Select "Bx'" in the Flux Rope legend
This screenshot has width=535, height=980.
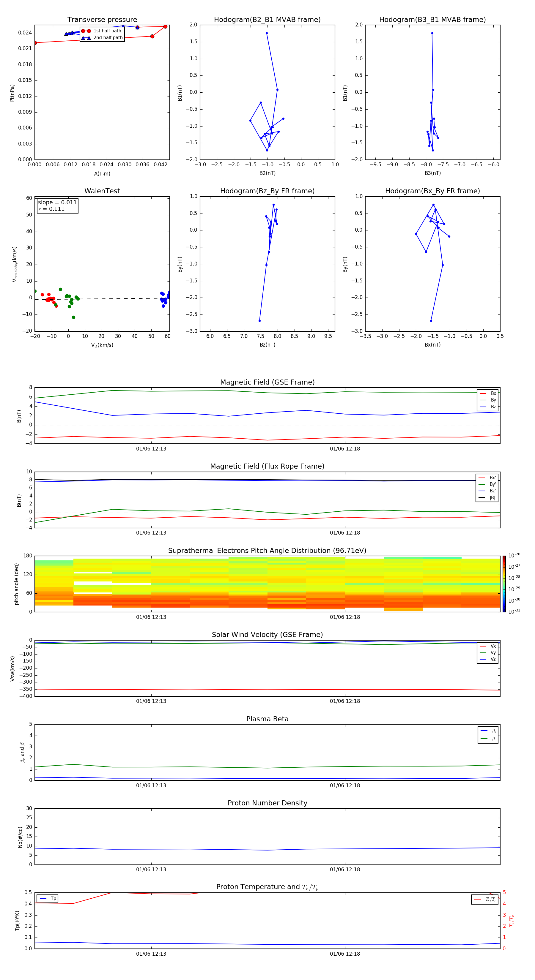[x=487, y=478]
